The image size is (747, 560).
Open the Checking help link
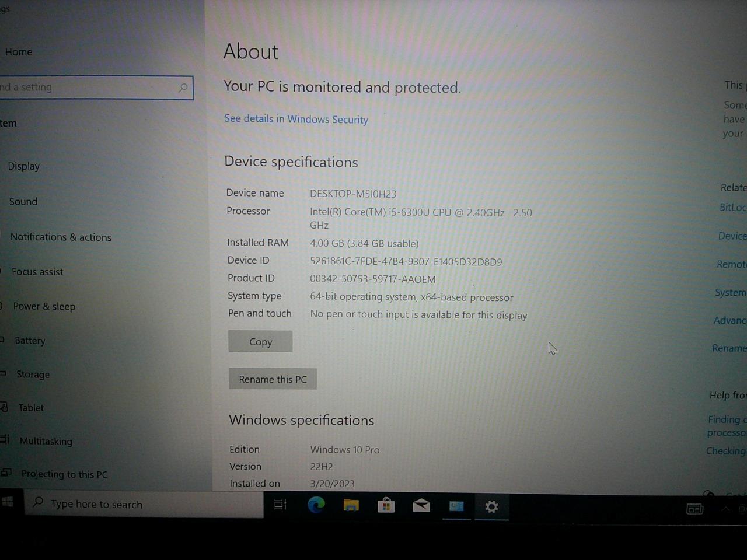click(x=726, y=451)
